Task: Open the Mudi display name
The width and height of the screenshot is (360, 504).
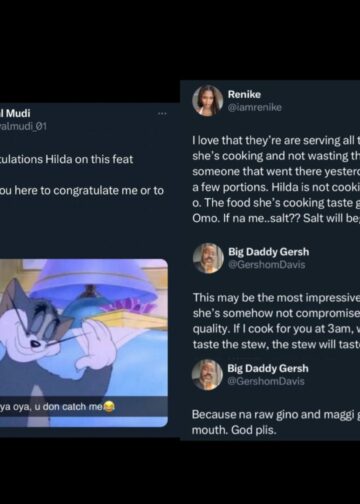Action: click(15, 113)
